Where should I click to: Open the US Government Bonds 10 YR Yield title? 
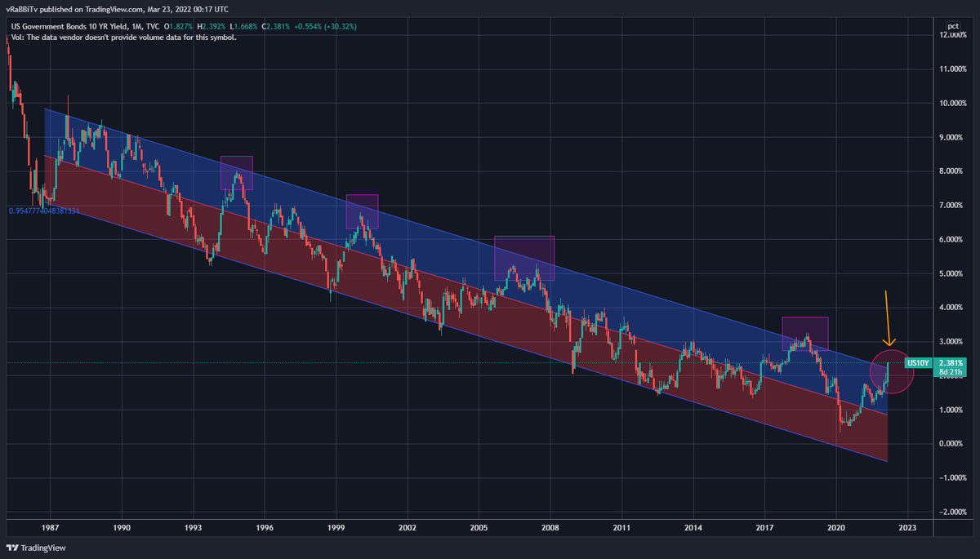(x=69, y=27)
